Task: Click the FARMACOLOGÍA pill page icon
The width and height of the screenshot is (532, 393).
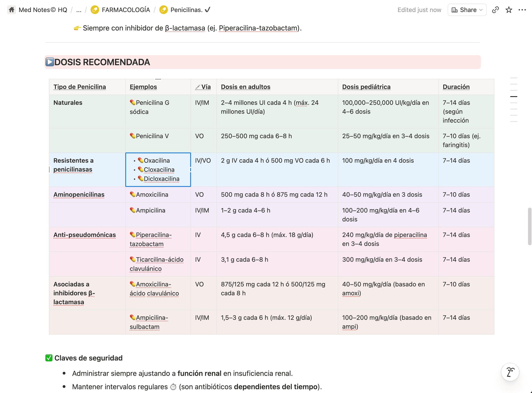Action: tap(95, 10)
